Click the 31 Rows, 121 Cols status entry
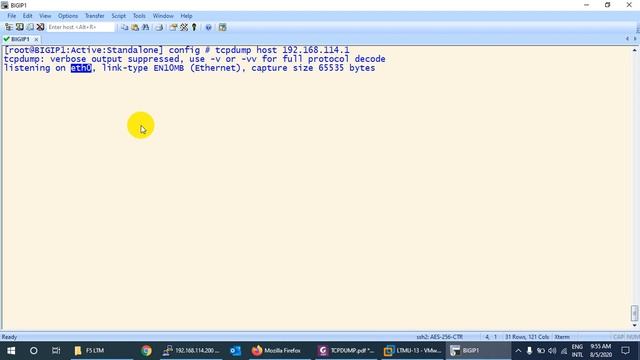The height and width of the screenshot is (360, 640). click(527, 337)
